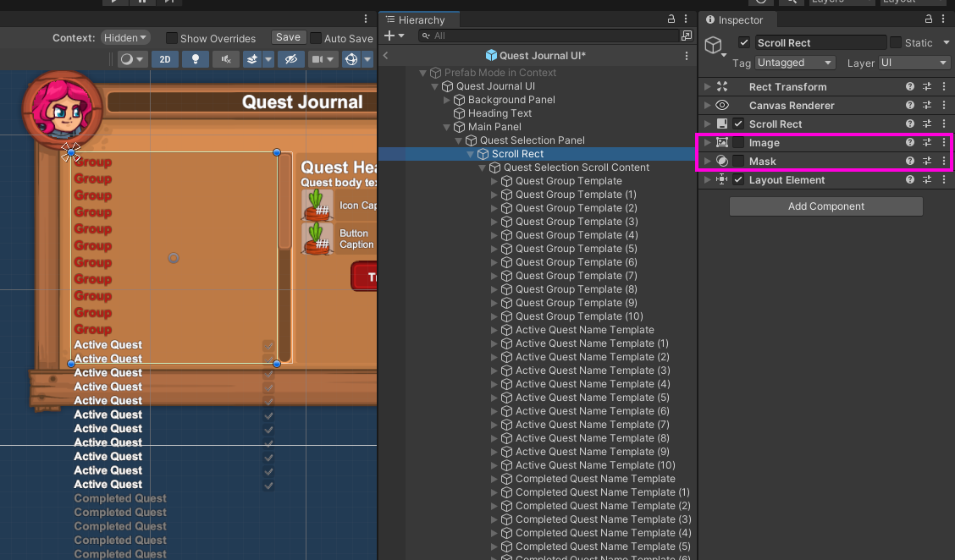955x560 pixels.
Task: Switch to the Hierarchy tab
Action: [x=420, y=20]
